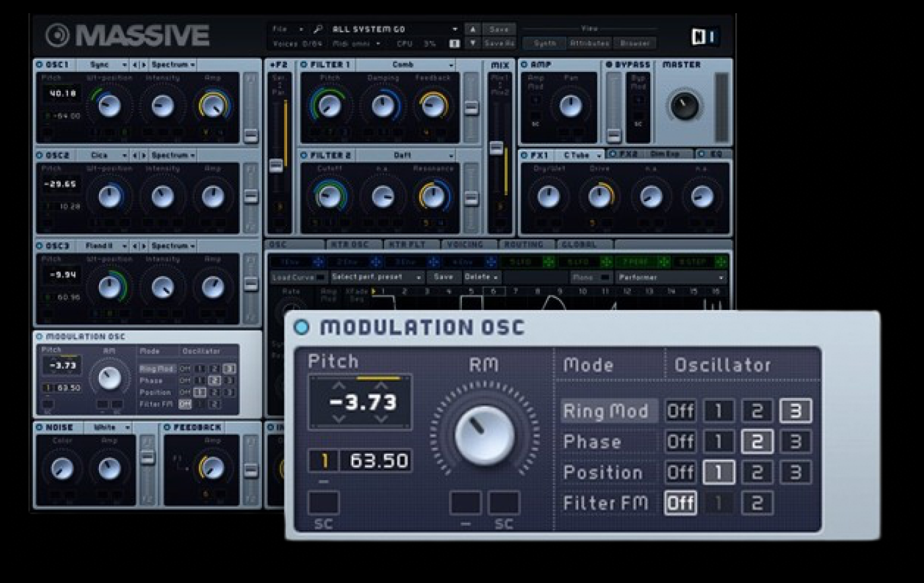Toggle OSC2 on or off
This screenshot has height=583, width=924.
(x=40, y=156)
